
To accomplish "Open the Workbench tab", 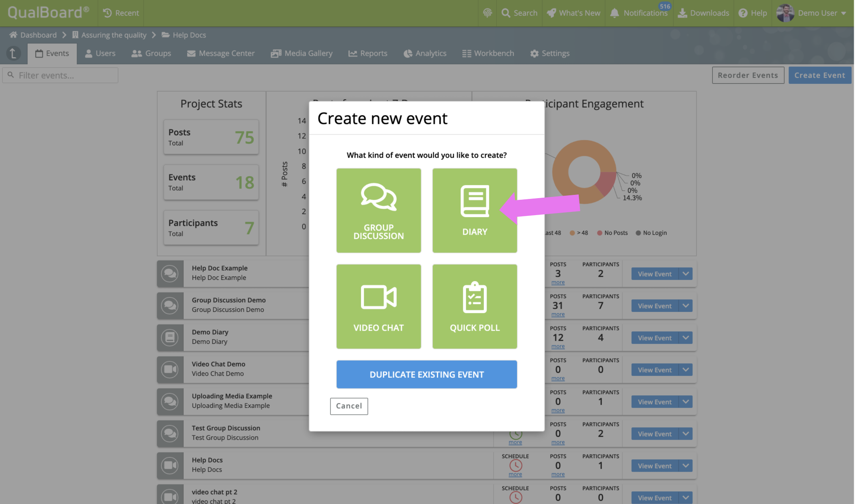I will (x=488, y=53).
